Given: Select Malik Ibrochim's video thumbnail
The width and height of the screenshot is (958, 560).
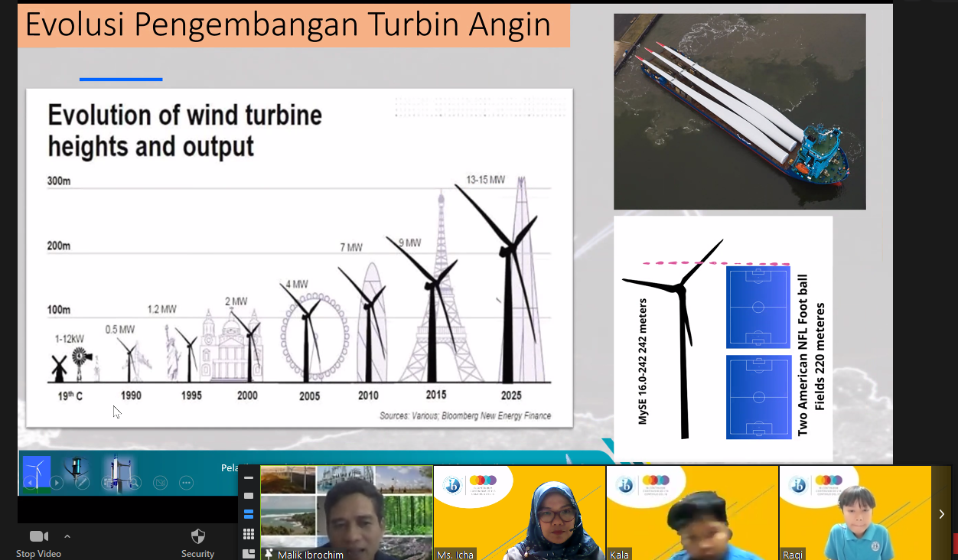Looking at the screenshot, I should tap(347, 513).
